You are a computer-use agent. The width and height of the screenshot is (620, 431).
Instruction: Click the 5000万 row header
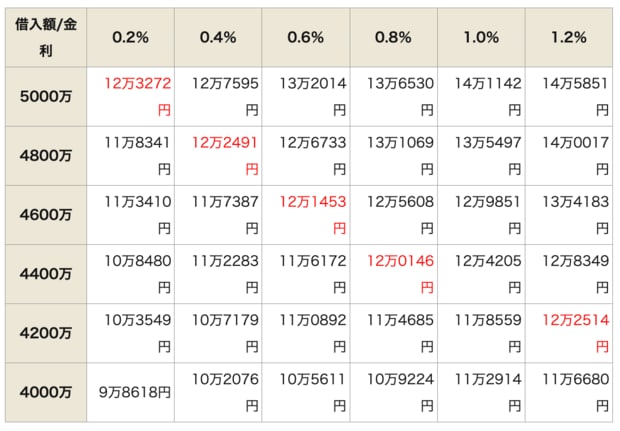[x=46, y=96]
